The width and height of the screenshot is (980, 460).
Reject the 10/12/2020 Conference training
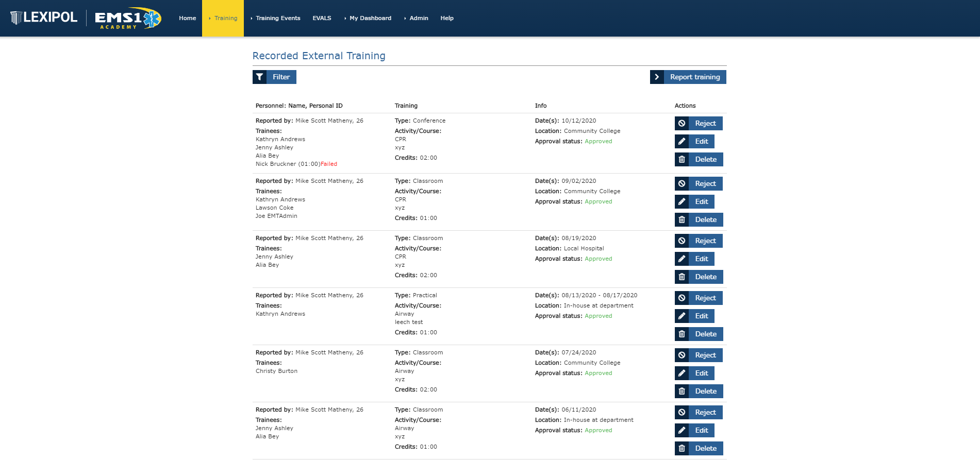tap(699, 123)
